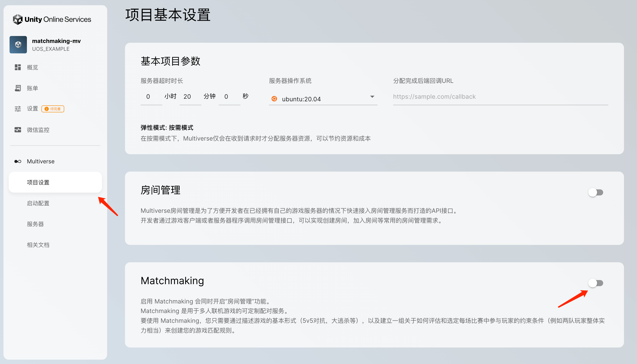The width and height of the screenshot is (637, 364).
Task: Click the 分配完成后端回调URL input field
Action: [500, 97]
